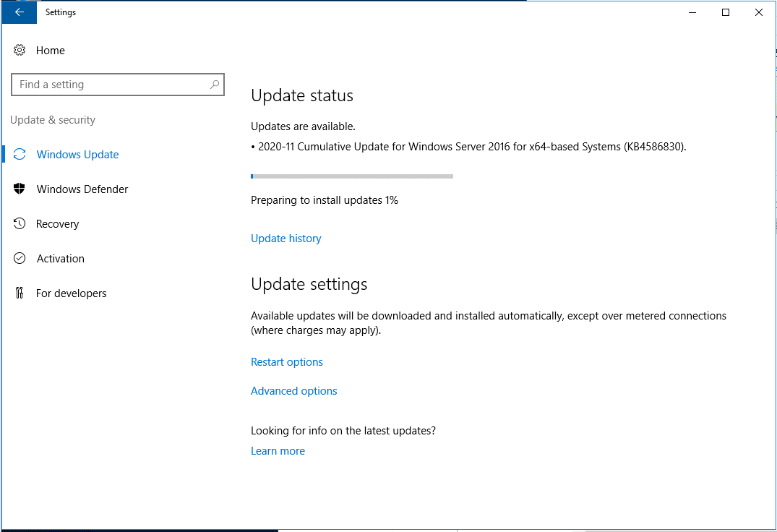The image size is (777, 532).
Task: Click the magnifier icon in search box
Action: 215,85
